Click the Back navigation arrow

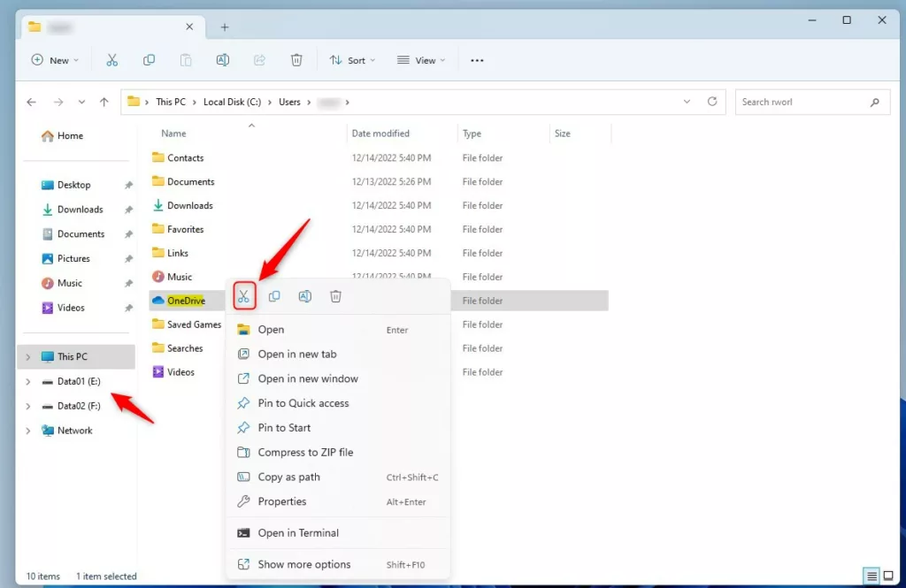32,103
